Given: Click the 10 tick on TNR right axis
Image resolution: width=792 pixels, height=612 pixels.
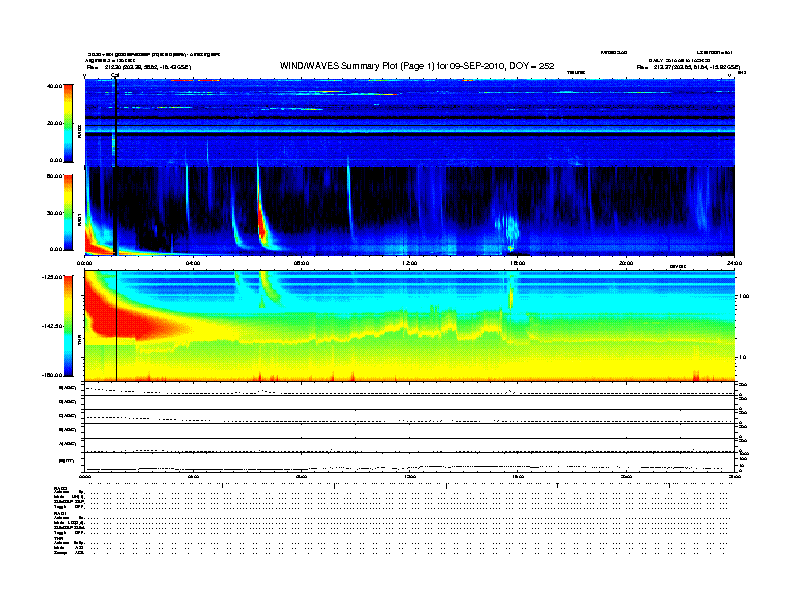Looking at the screenshot, I should [742, 358].
